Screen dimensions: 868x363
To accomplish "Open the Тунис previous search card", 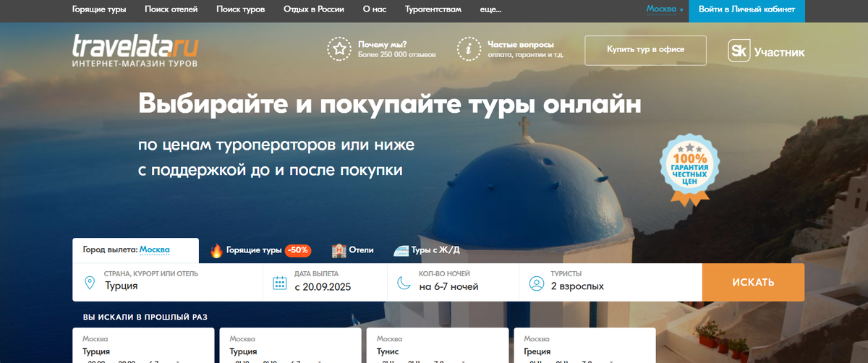I will pyautogui.click(x=438, y=346).
